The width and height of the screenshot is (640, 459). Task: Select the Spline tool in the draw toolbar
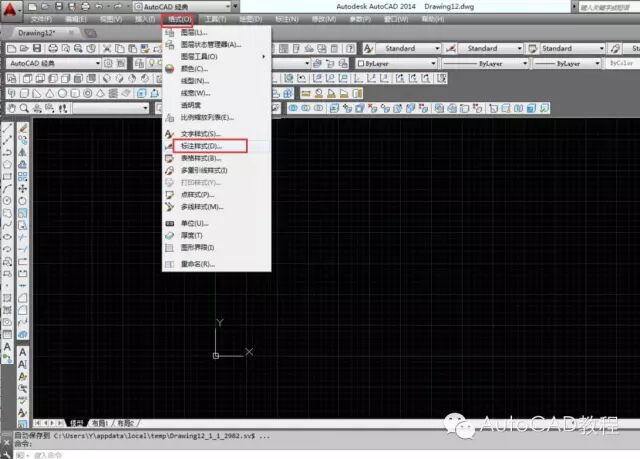tap(7, 225)
